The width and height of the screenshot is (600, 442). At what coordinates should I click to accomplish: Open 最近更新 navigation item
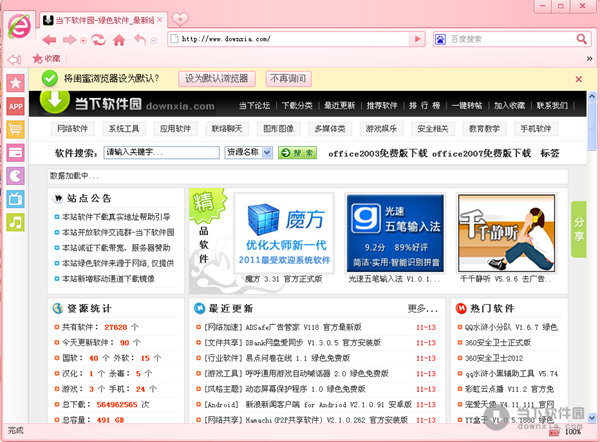coord(339,105)
